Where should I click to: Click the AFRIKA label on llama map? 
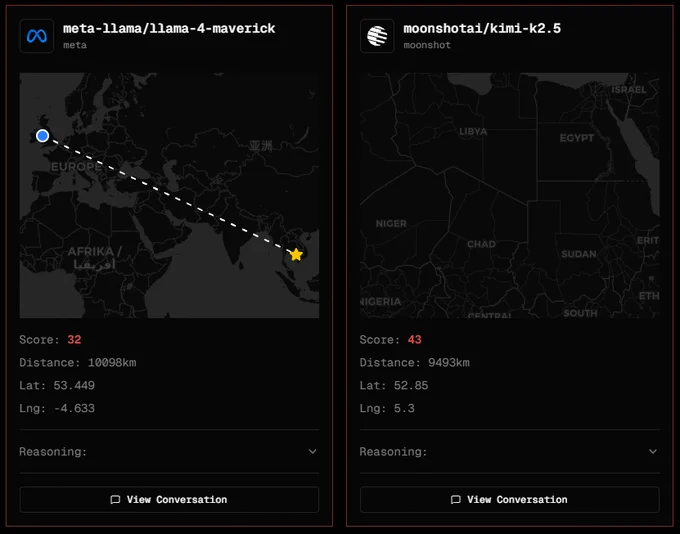click(95, 252)
